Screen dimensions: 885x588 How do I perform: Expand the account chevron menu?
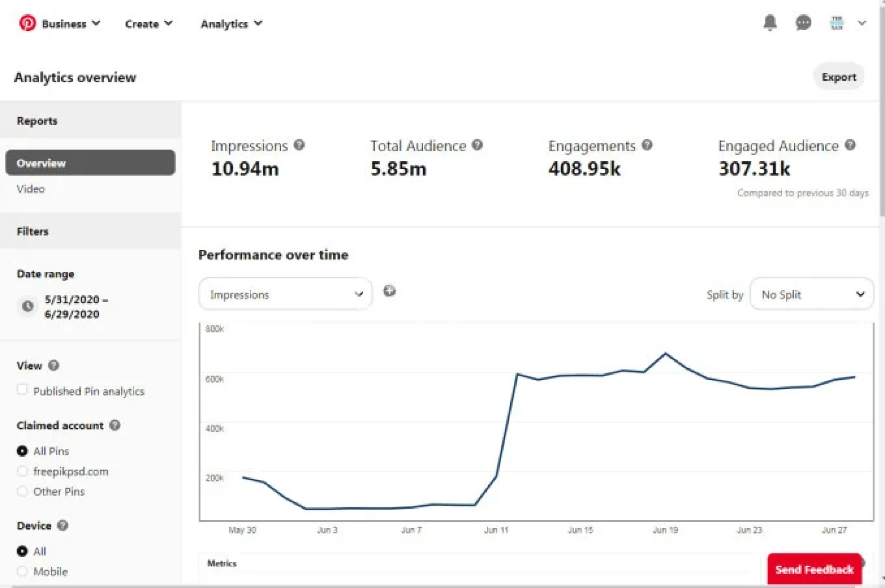tap(861, 23)
